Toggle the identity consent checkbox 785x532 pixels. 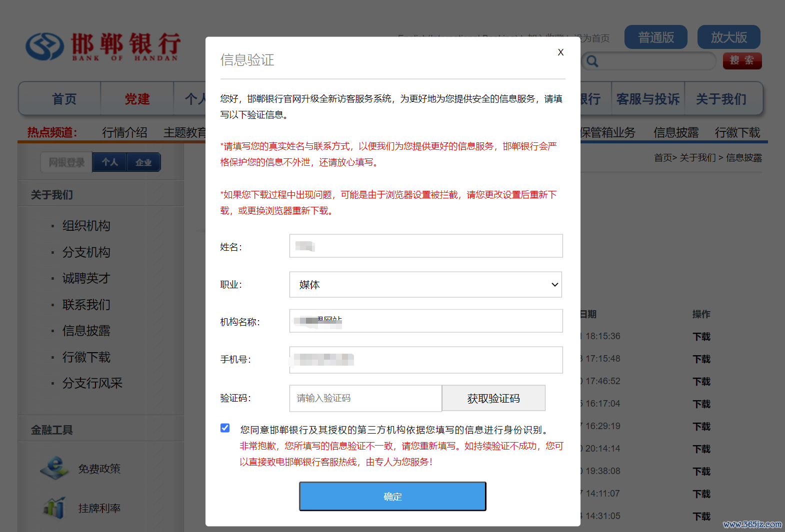[x=225, y=428]
